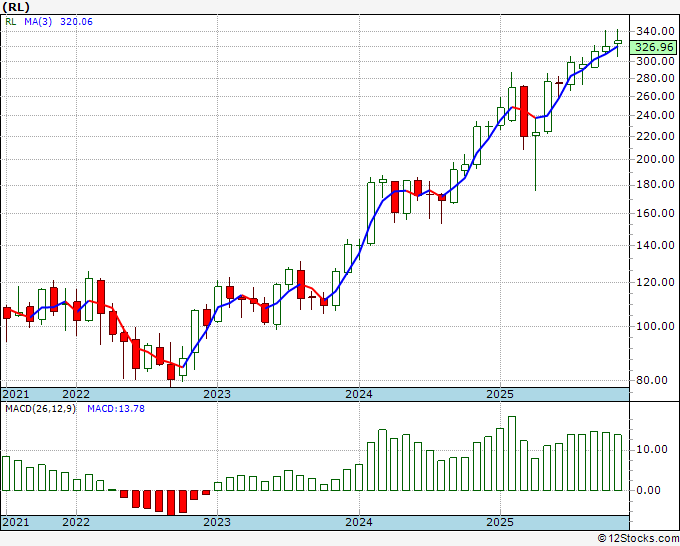This screenshot has width=680, height=546.
Task: Click the 140.00 price axis label
Action: pos(655,245)
